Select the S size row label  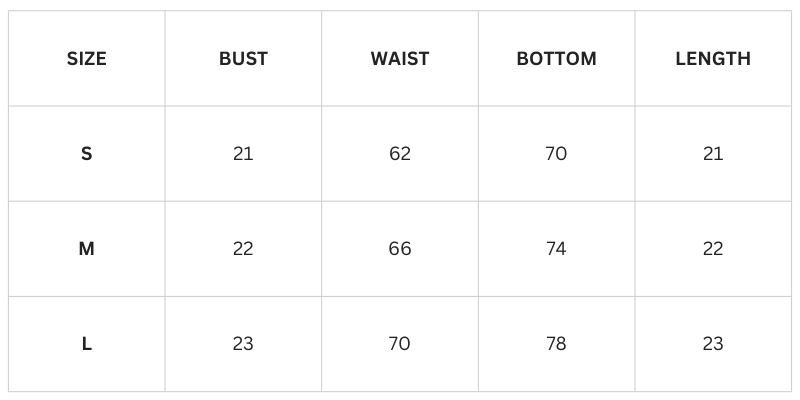point(86,154)
